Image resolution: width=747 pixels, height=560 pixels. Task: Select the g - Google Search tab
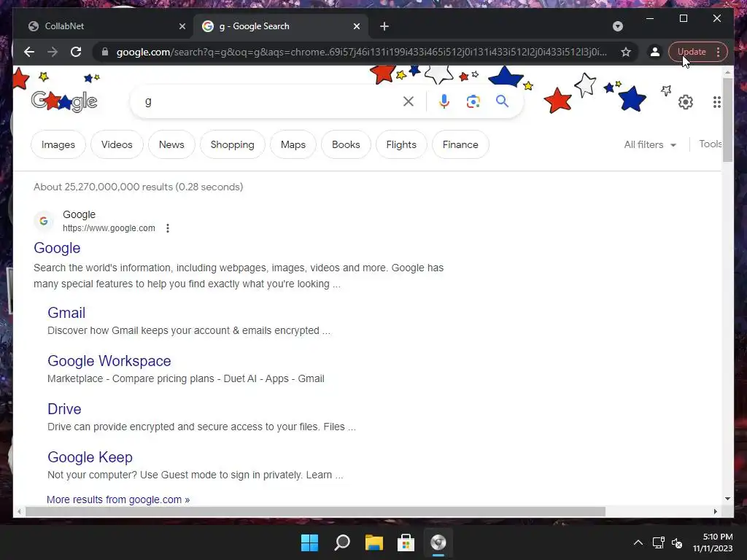(280, 26)
